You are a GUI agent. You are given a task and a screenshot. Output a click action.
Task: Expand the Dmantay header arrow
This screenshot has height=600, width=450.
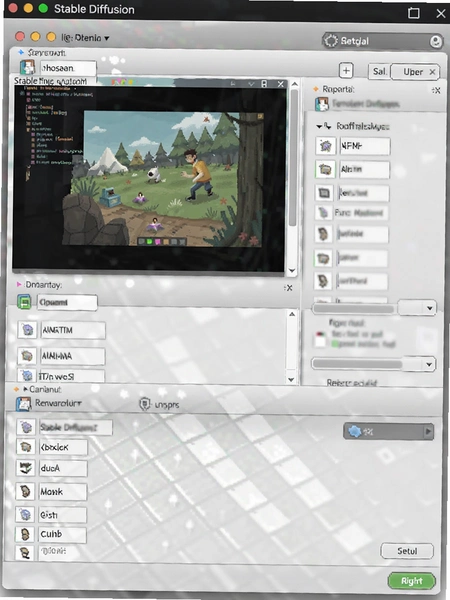19,285
